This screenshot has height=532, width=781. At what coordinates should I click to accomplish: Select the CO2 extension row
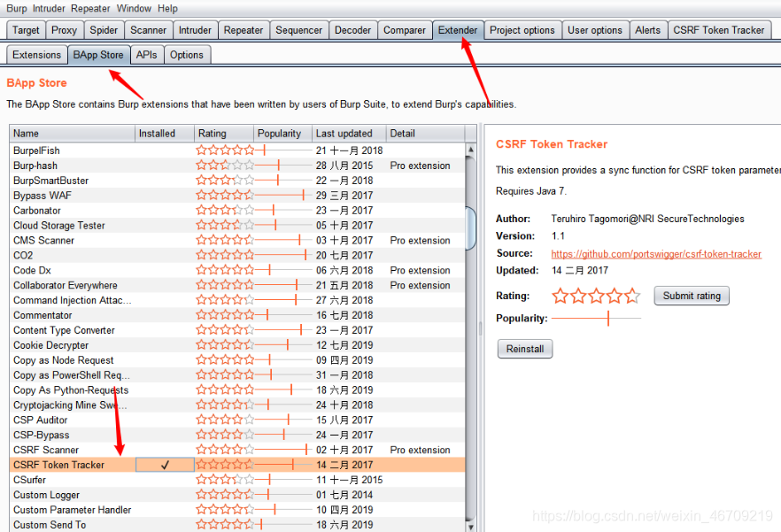tap(237, 255)
